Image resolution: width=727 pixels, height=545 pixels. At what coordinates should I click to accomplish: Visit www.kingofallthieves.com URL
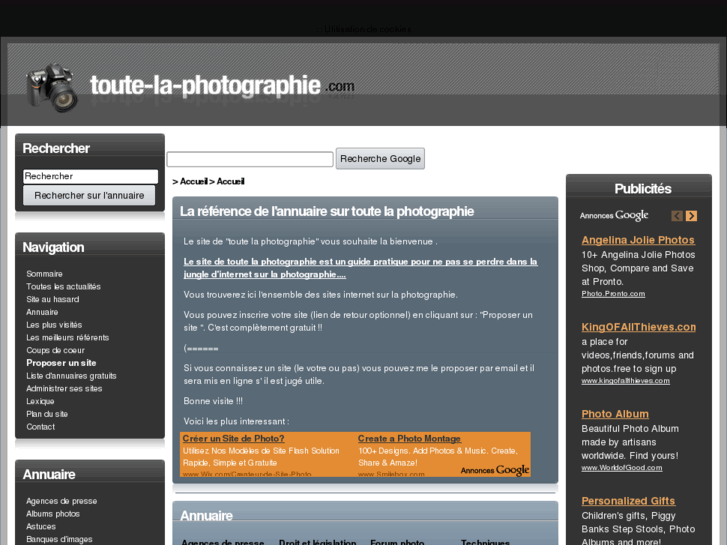pos(625,381)
